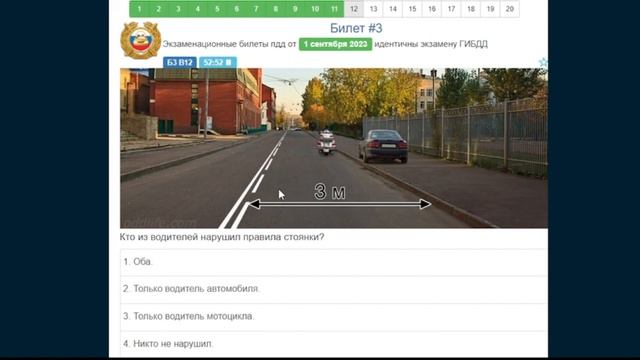Jump to question 13
Screen dimensions: 640x360
tap(373, 9)
